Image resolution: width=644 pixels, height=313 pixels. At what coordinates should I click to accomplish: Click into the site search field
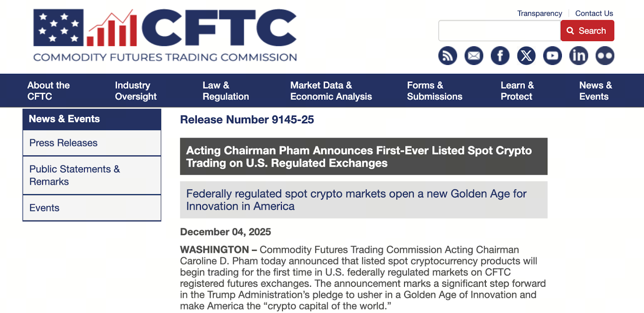pyautogui.click(x=499, y=31)
